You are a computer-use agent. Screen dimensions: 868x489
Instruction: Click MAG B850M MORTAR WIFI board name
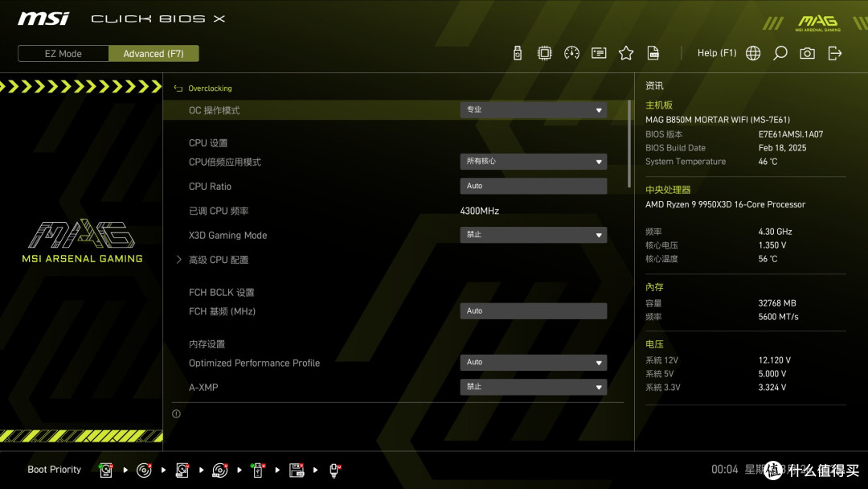click(718, 120)
